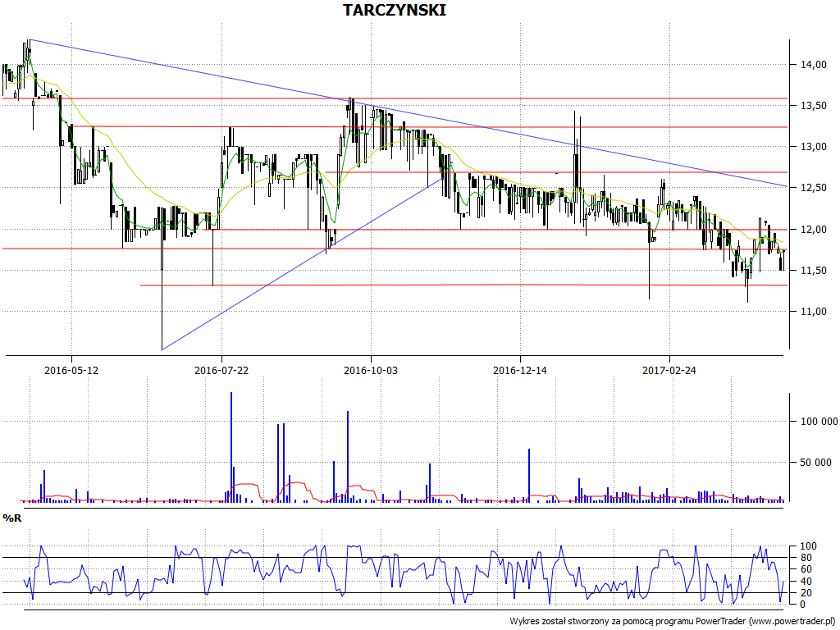Screen dimensions: 840x630
Task: Click the 0 level on %R axis
Action: [802, 605]
